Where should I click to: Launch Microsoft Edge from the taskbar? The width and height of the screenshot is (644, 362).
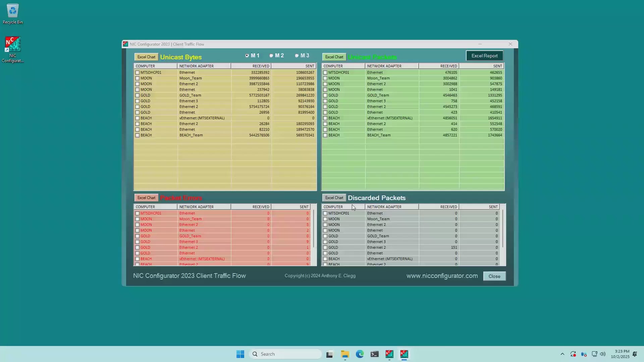tap(360, 354)
